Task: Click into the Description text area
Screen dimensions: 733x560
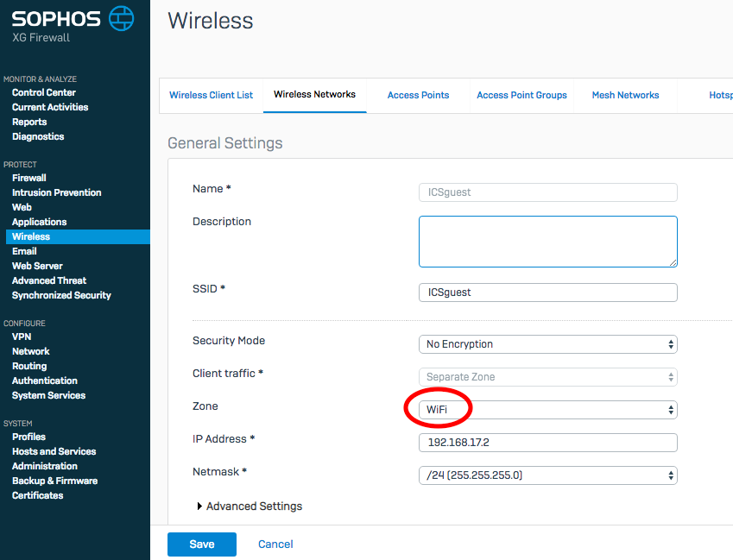Action: point(547,242)
